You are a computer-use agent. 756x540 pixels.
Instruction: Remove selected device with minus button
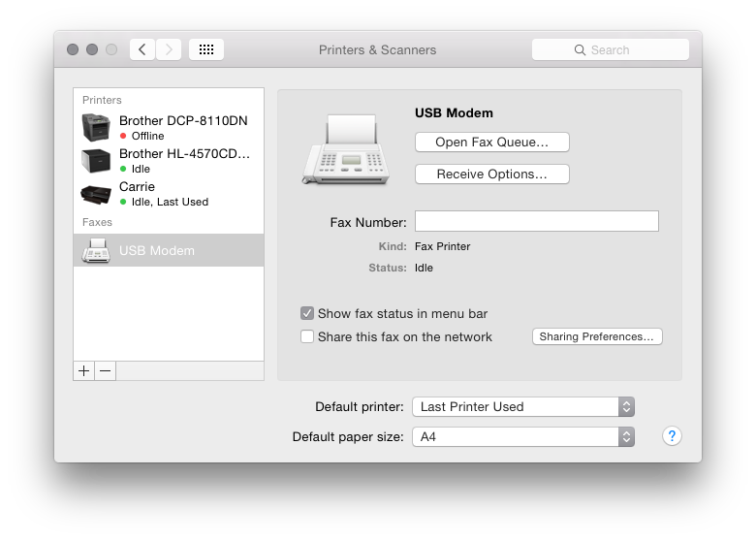[105, 370]
